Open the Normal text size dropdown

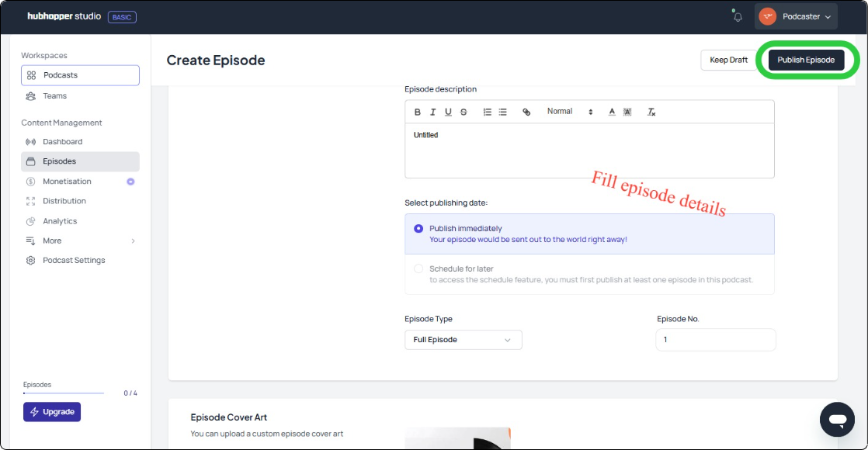[x=570, y=112]
